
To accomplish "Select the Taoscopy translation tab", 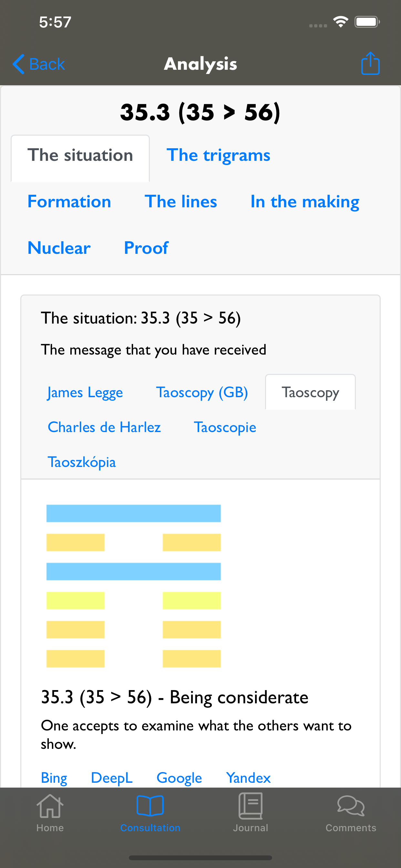I will tap(310, 393).
